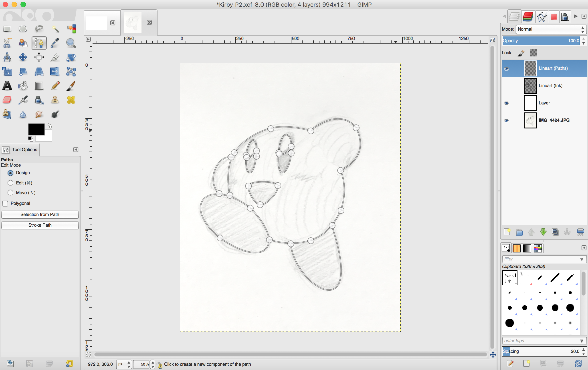Select the Heal bandage tool
Screen dimensions: 588x370
click(71, 100)
